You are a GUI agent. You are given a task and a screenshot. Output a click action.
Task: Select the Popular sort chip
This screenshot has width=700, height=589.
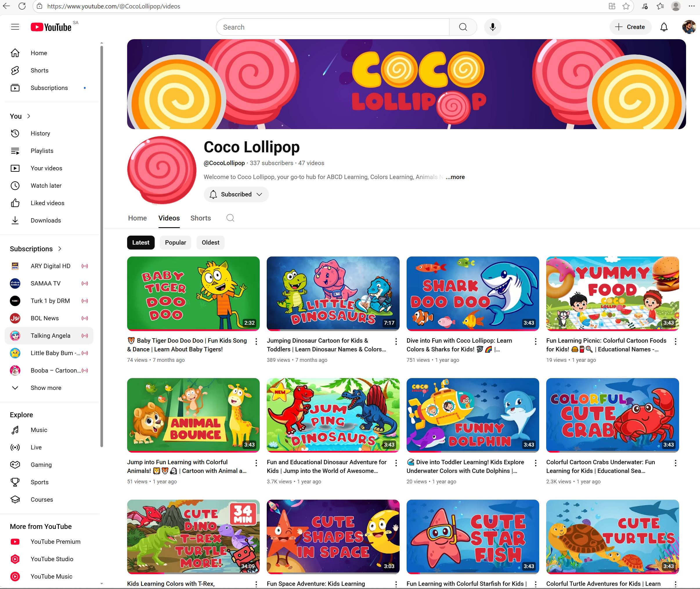[x=175, y=242]
